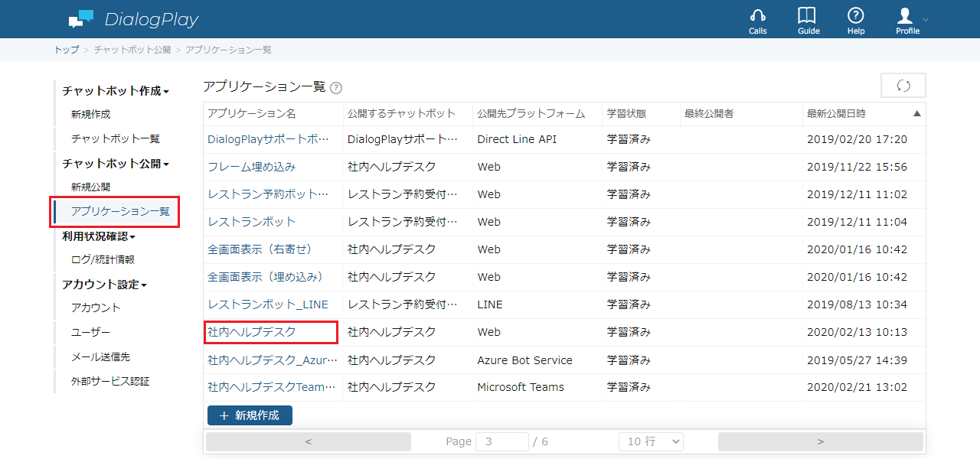The height and width of the screenshot is (459, 980).
Task: Click the date 2020/02/13 10:13
Action: (857, 332)
